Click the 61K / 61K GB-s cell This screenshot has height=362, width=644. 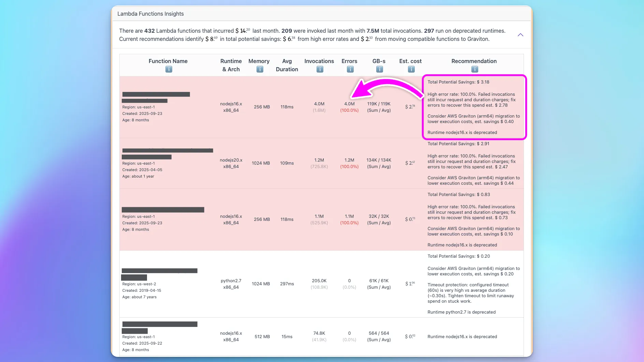(379, 284)
